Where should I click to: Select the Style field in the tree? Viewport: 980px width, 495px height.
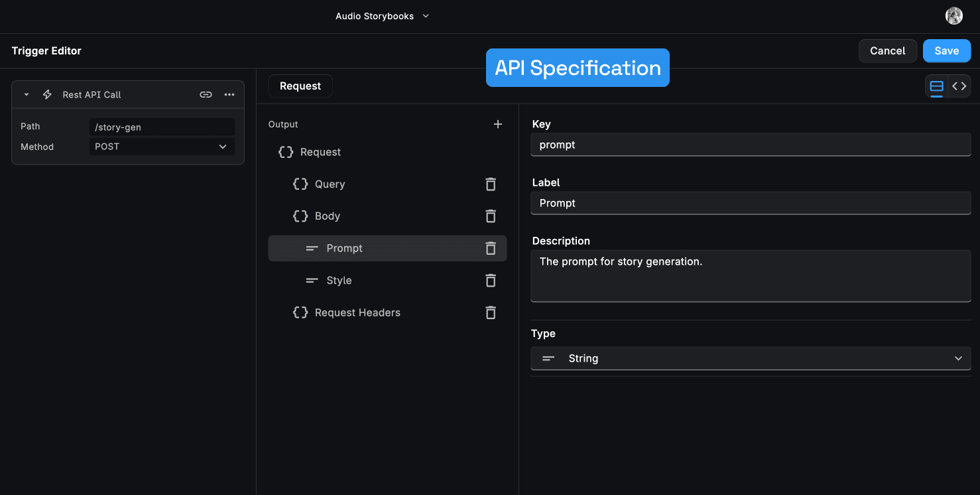(x=339, y=281)
